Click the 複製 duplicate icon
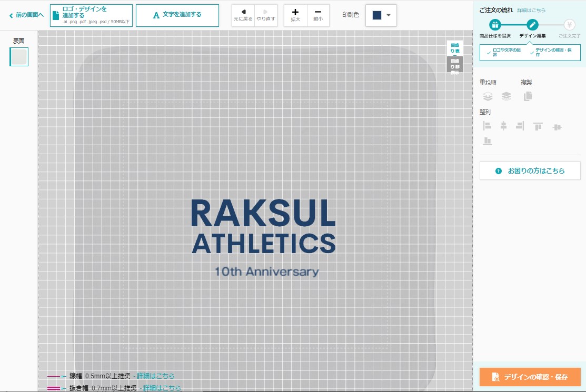 [528, 96]
